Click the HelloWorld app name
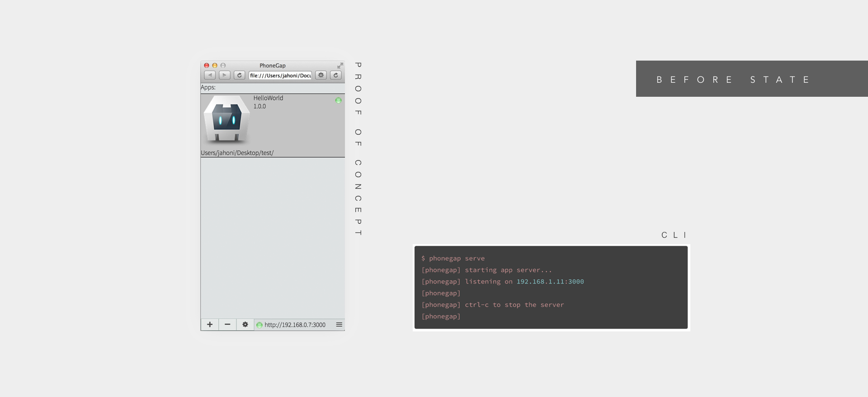Screen dimensions: 868x397 [268, 98]
